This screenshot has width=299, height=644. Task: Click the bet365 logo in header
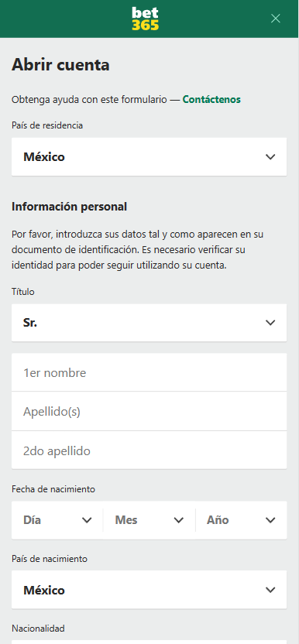click(145, 19)
